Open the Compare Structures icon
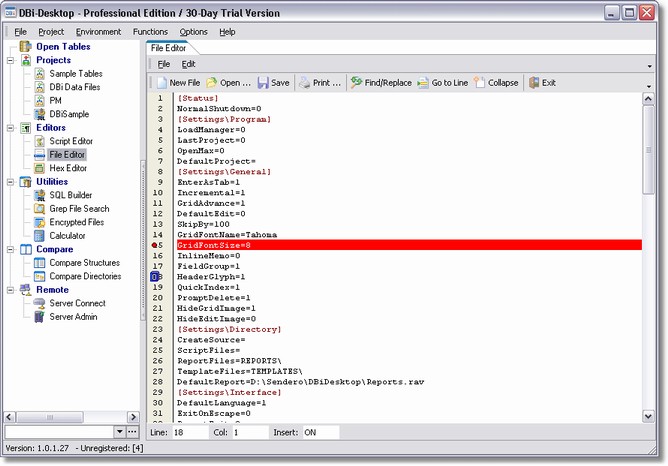The width and height of the screenshot is (668, 466). click(x=40, y=263)
